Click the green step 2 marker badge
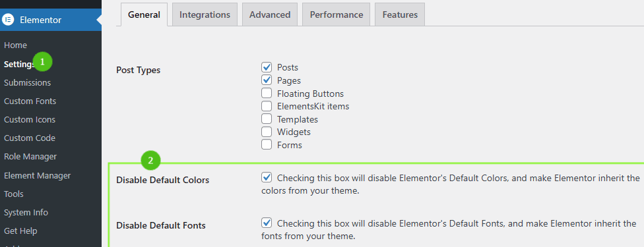Screen dimensions: 644x247 point(150,161)
